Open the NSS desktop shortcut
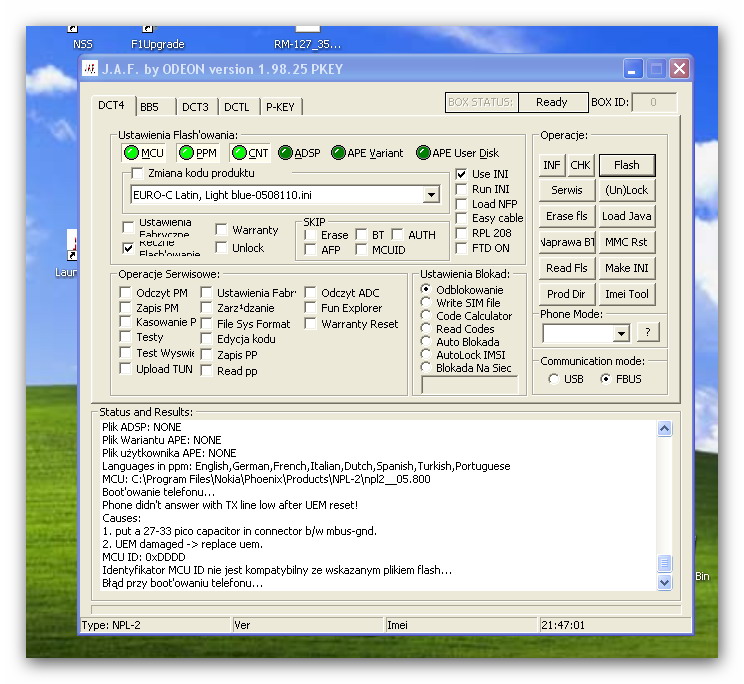 [x=82, y=37]
